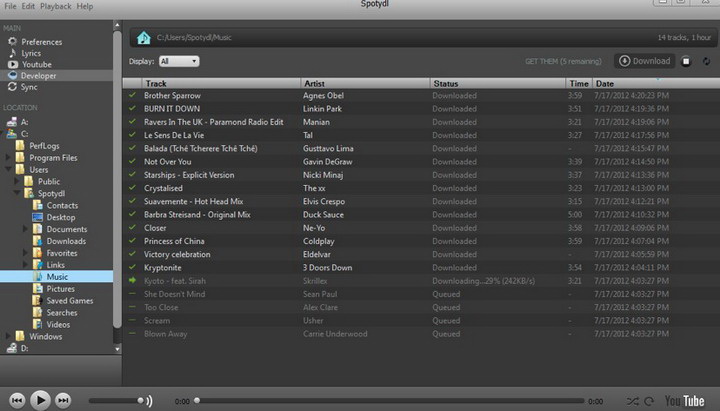Expand the Program Files folder
720x411 pixels.
pos(8,158)
